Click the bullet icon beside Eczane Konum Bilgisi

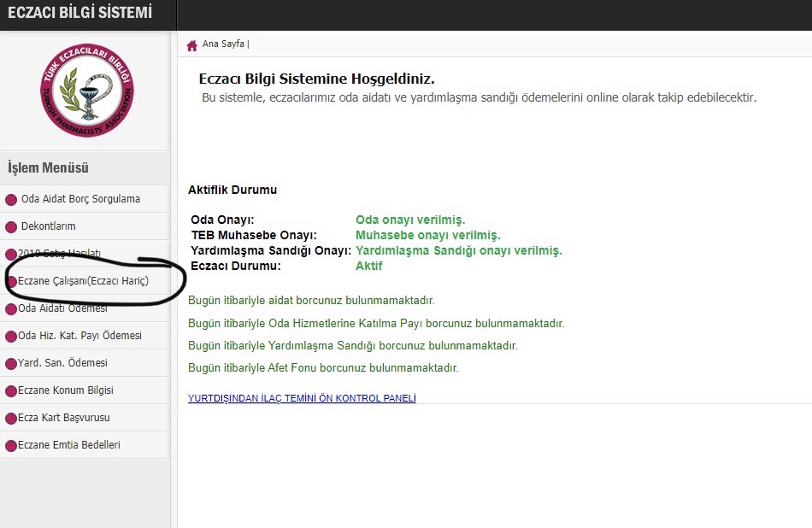click(x=11, y=391)
